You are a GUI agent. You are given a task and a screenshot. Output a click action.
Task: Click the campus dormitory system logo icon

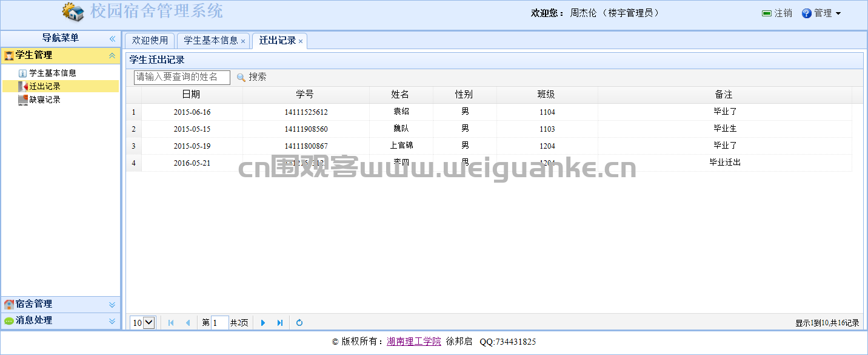73,12
